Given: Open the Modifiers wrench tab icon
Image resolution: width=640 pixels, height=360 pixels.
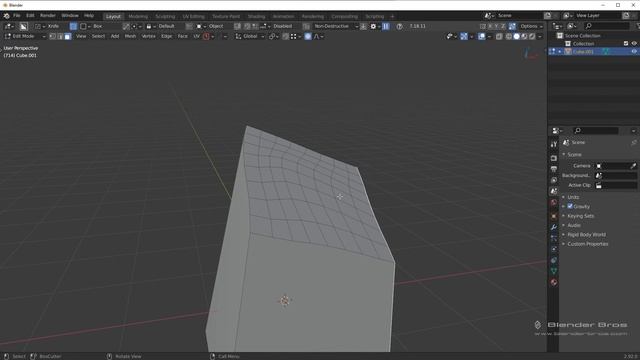Looking at the screenshot, I should [x=553, y=227].
